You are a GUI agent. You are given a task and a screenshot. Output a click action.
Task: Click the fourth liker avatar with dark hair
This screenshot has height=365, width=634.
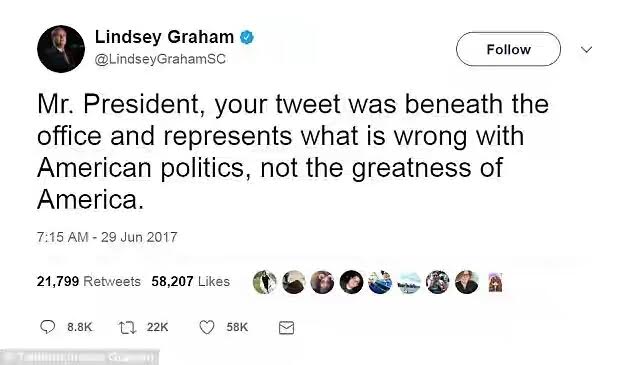(351, 282)
